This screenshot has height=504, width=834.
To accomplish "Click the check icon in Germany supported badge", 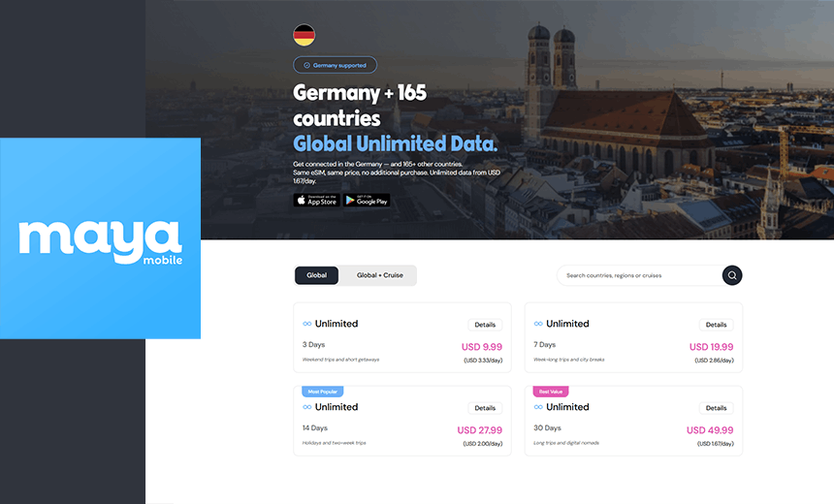I will [x=306, y=65].
